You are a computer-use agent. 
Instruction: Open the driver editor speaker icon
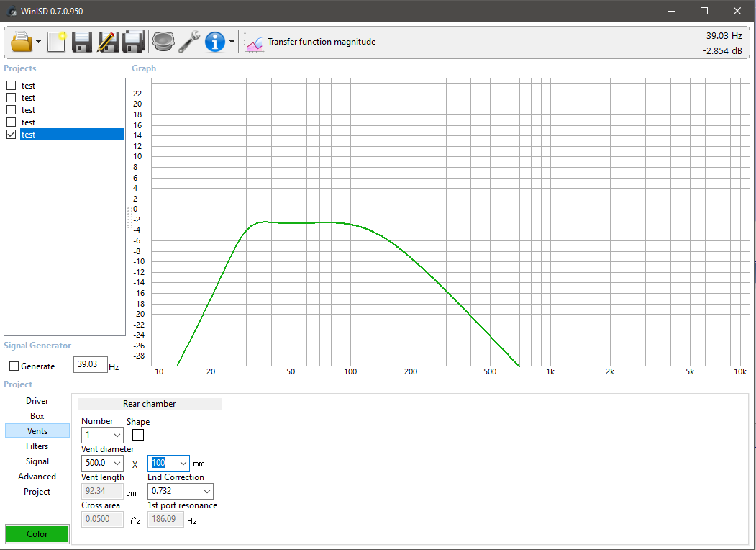[163, 42]
